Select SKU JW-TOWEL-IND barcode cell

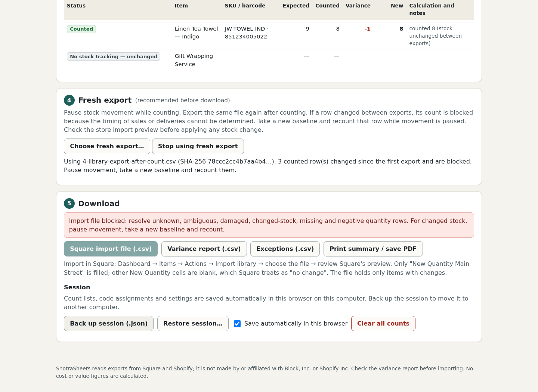coord(247,33)
